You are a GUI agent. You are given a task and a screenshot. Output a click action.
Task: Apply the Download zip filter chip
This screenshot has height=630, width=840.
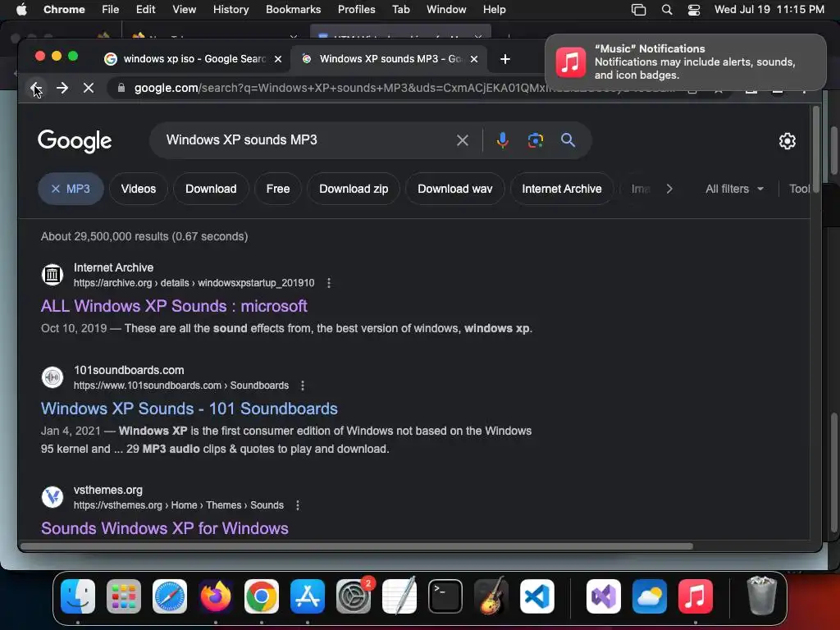tap(354, 189)
